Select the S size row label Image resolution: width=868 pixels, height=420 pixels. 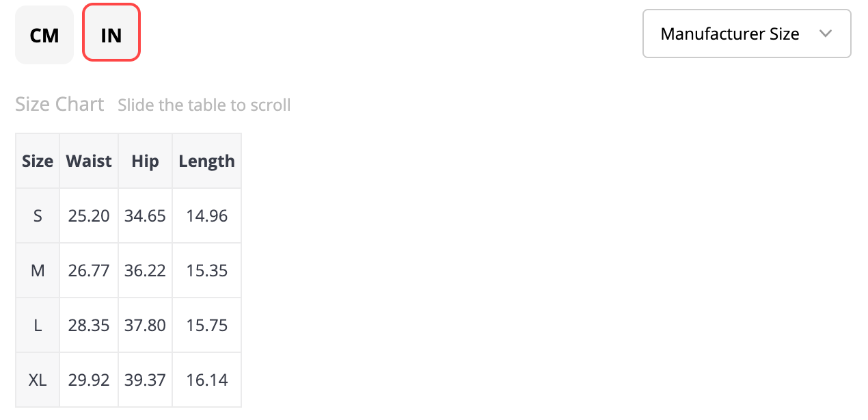[x=38, y=215]
